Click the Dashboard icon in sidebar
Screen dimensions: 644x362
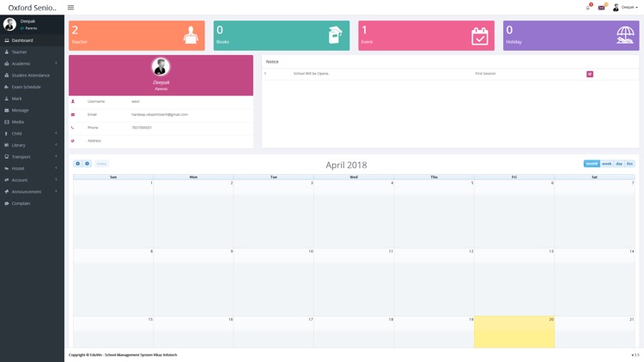(7, 40)
